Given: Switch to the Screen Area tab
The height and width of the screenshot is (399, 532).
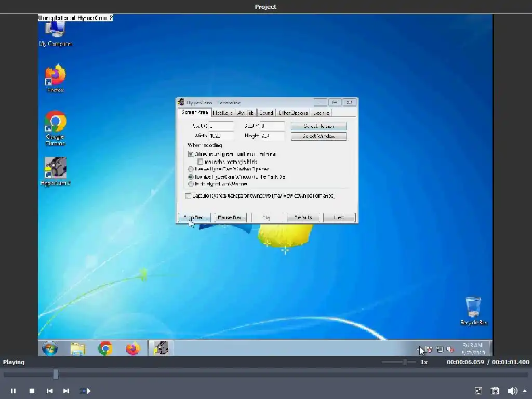Looking at the screenshot, I should pos(194,112).
